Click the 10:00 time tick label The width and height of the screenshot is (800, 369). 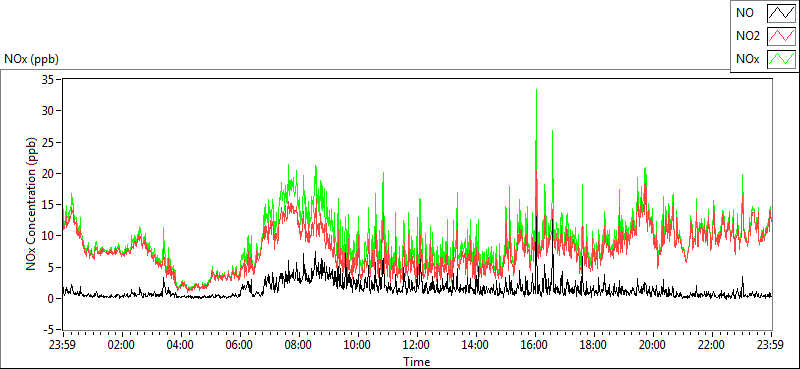(358, 344)
